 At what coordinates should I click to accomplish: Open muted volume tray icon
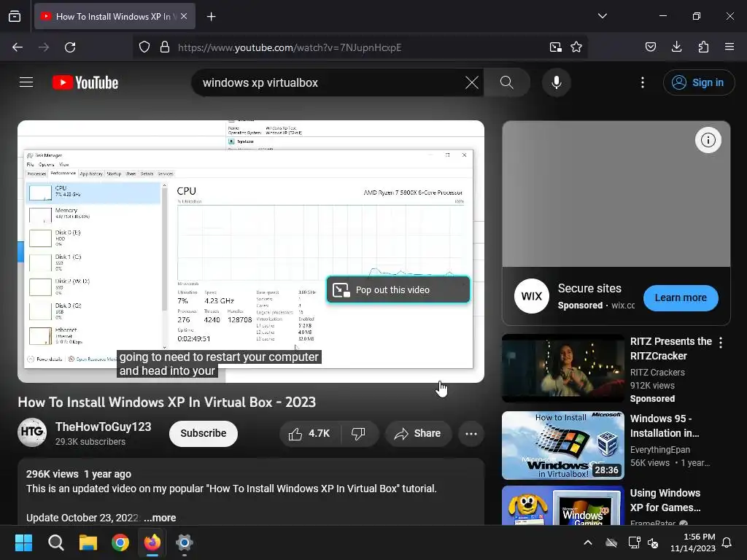[x=653, y=542]
